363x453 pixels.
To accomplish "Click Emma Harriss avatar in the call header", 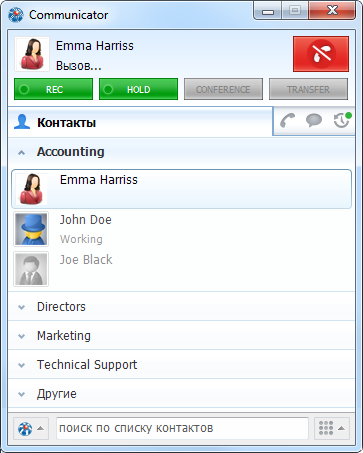I will tap(32, 54).
